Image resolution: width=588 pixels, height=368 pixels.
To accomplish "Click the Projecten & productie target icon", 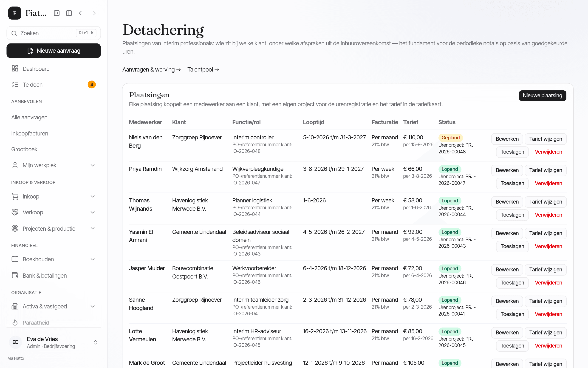I will [15, 228].
